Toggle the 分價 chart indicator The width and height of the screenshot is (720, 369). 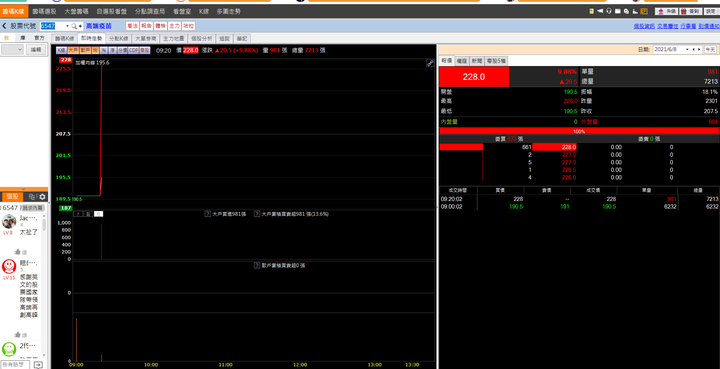tap(122, 50)
